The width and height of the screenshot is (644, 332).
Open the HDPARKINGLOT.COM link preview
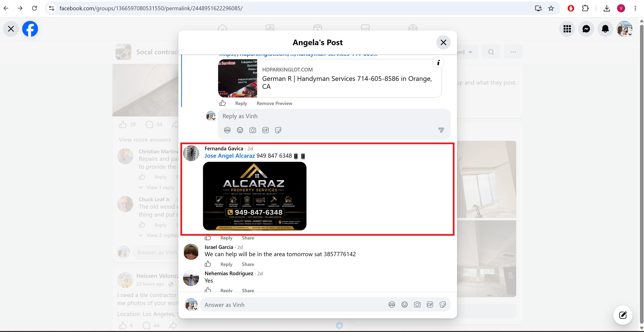[x=329, y=78]
